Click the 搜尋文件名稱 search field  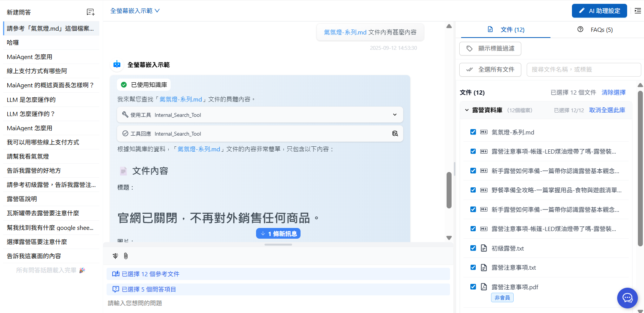pos(583,70)
